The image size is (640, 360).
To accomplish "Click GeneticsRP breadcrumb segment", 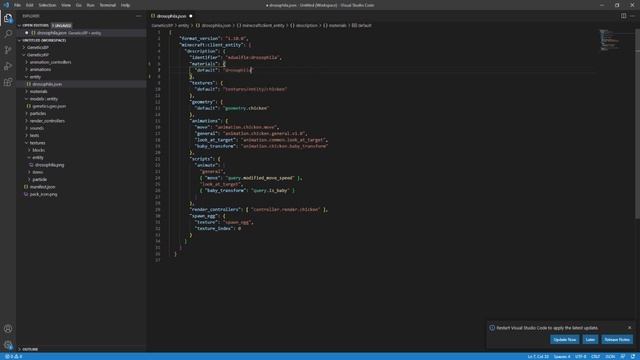I will click(162, 25).
